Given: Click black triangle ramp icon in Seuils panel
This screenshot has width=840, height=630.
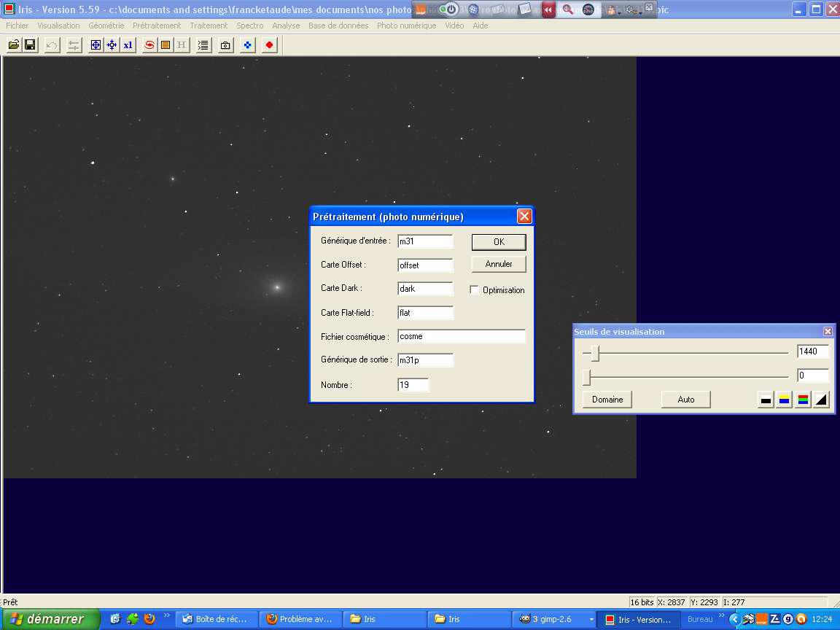Looking at the screenshot, I should [821, 399].
